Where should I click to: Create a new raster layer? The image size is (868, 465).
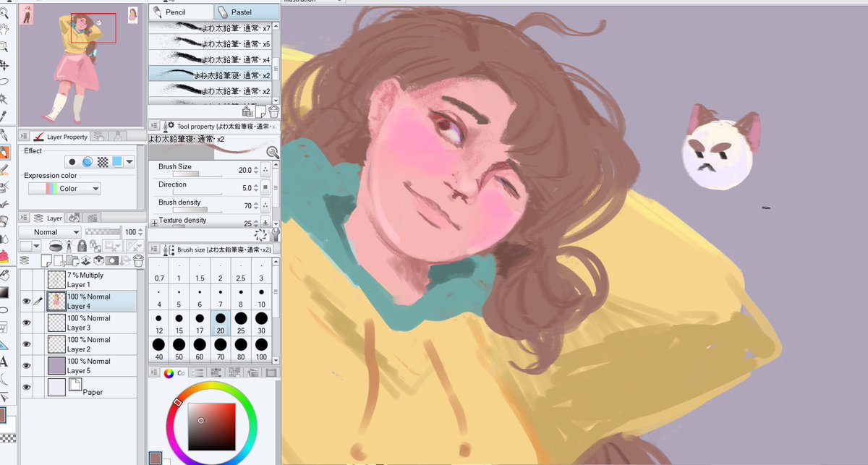click(46, 260)
